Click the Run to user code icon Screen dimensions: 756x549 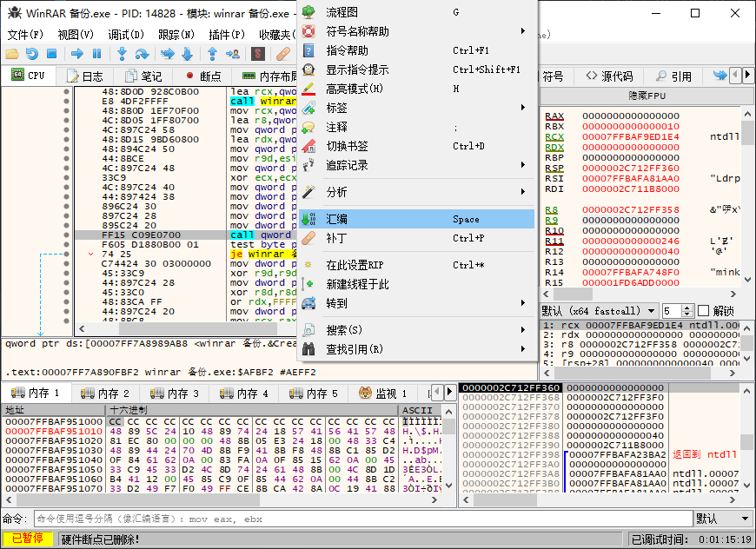tap(232, 54)
